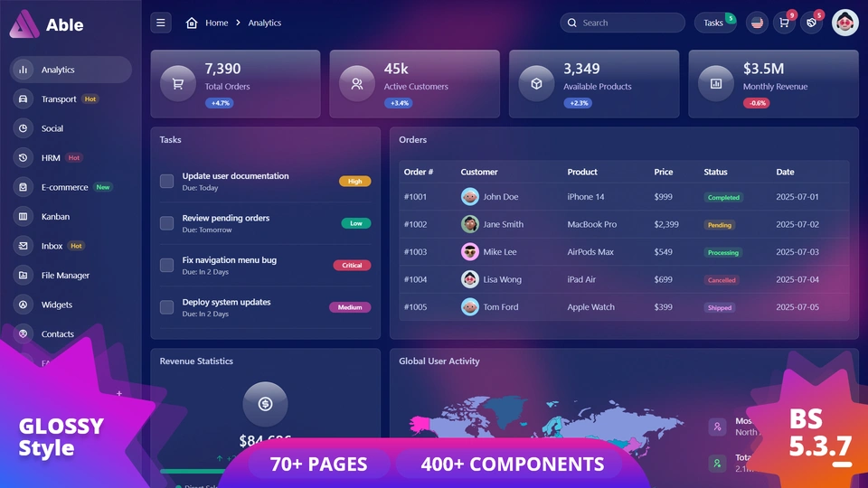
Task: Click the Shipped status for order #1005
Action: pos(720,307)
